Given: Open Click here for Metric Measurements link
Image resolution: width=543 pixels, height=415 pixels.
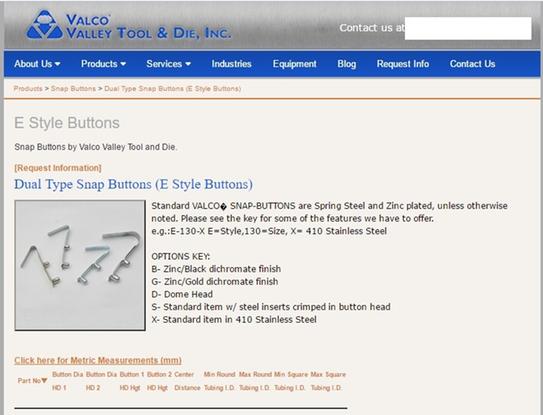Looking at the screenshot, I should click(x=98, y=360).
